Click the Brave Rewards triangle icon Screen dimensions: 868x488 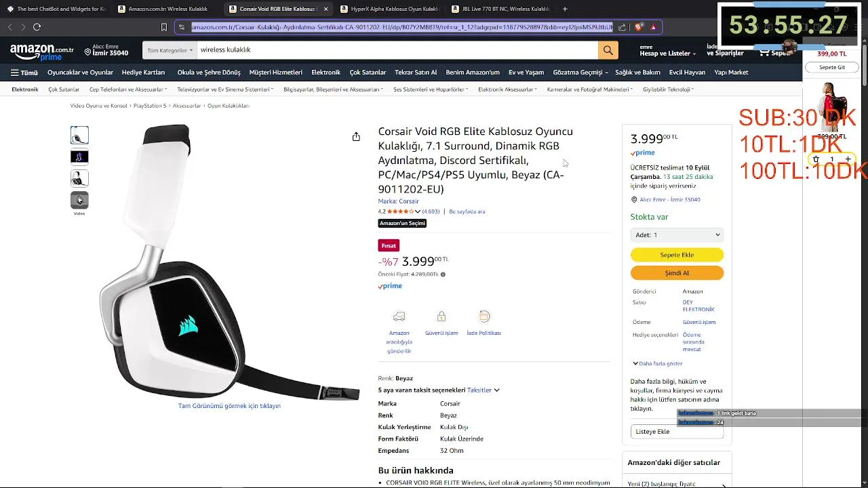pyautogui.click(x=653, y=27)
